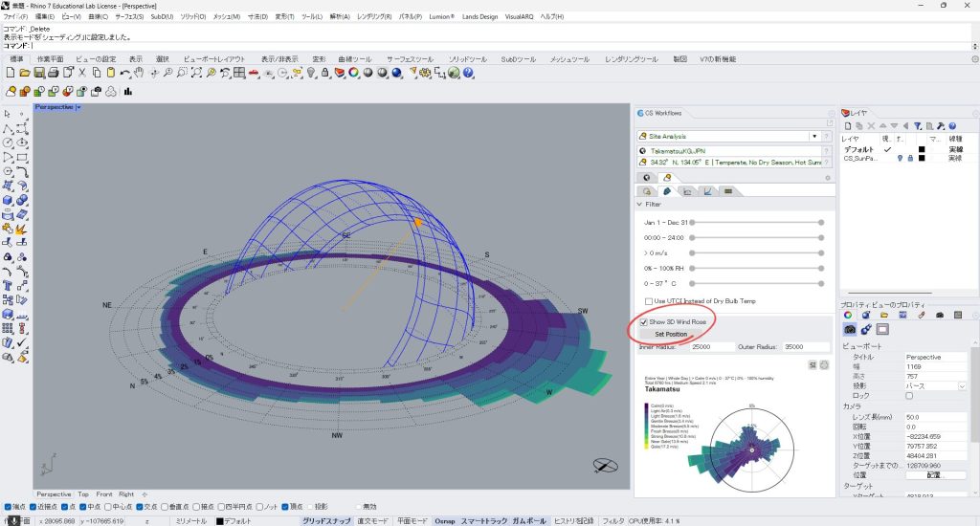980x526 pixels.
Task: Select the Pan view hand tool
Action: (138, 73)
